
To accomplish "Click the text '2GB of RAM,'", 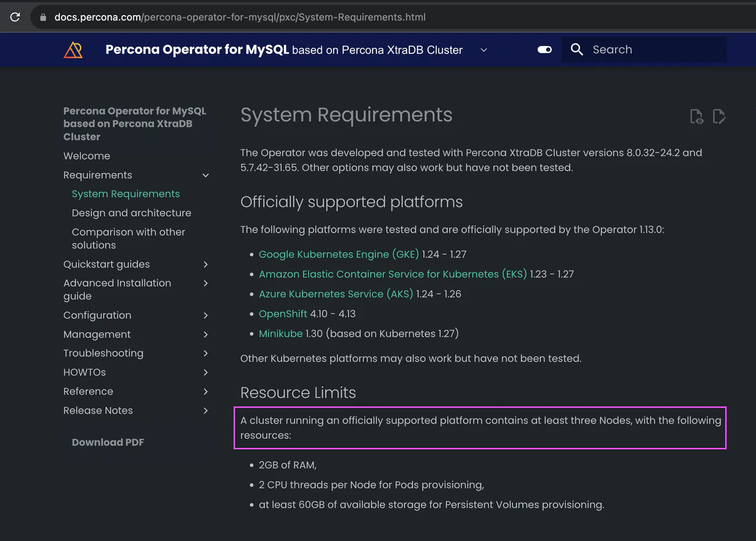I will 288,465.
